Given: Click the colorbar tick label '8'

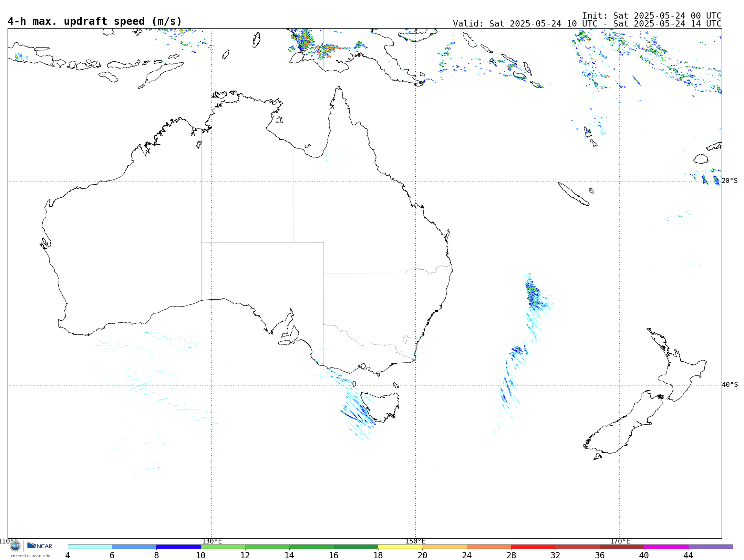Looking at the screenshot, I should (156, 556).
